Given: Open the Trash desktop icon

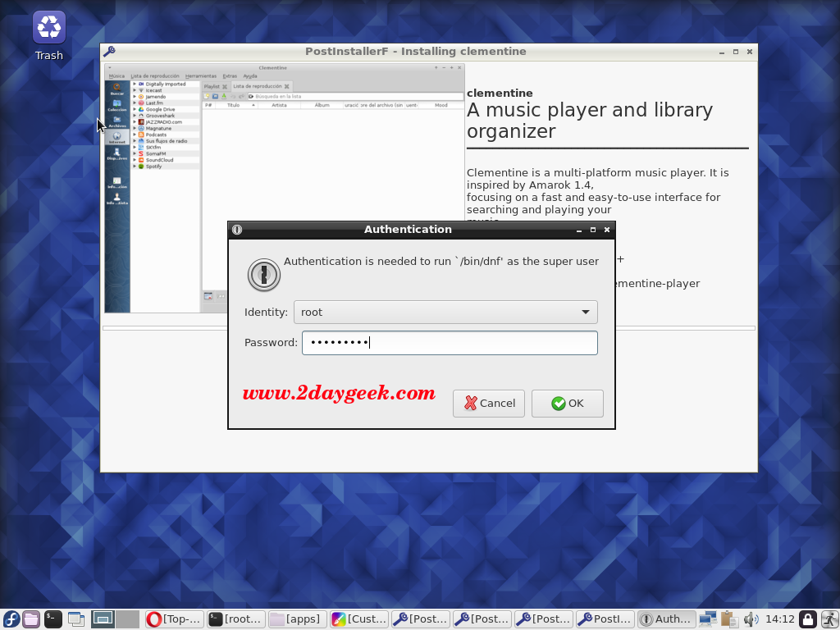Looking at the screenshot, I should (48, 36).
